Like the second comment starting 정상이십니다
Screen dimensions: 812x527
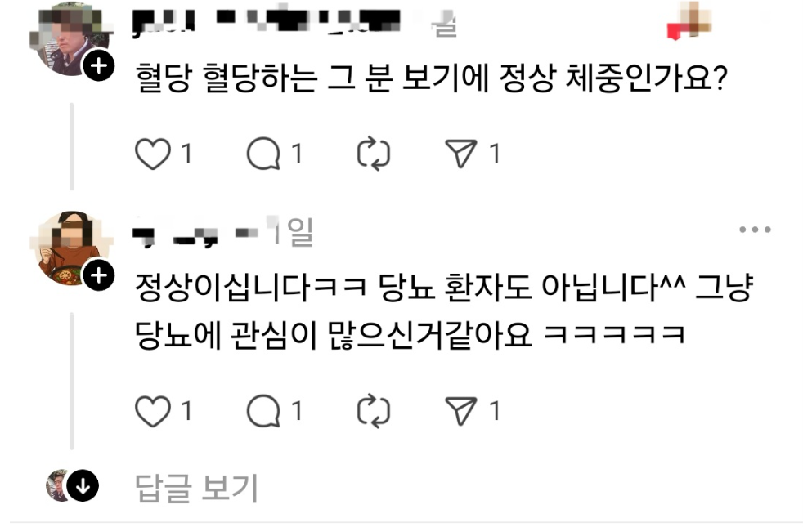click(x=153, y=412)
